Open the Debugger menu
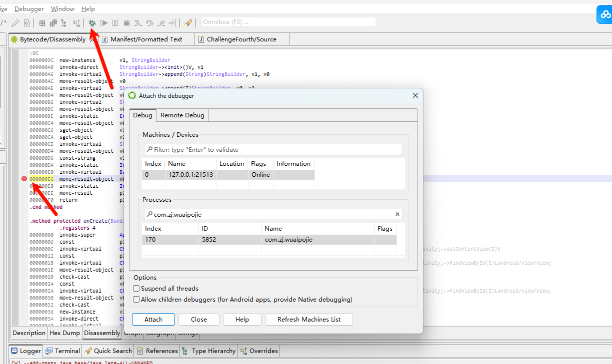612x364 pixels. pos(28,8)
